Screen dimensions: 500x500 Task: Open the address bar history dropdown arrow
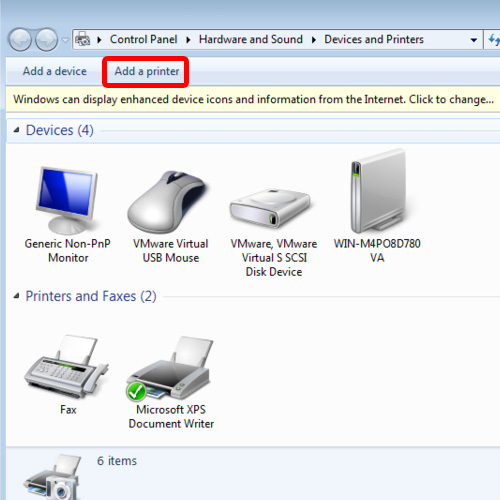(473, 40)
